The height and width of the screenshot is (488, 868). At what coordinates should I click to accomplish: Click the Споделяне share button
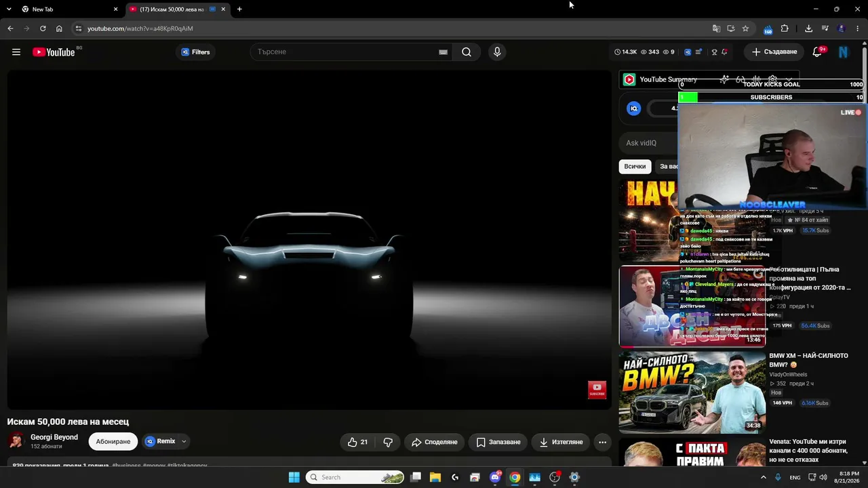point(435,442)
